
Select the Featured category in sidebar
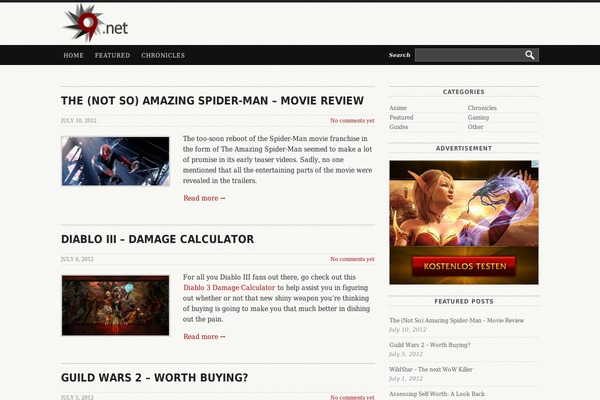pos(401,118)
